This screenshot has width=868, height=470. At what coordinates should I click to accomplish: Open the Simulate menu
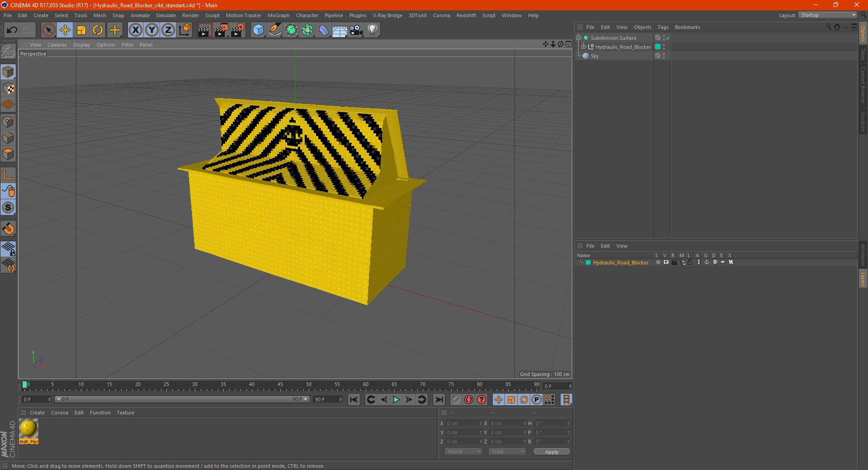(x=166, y=15)
